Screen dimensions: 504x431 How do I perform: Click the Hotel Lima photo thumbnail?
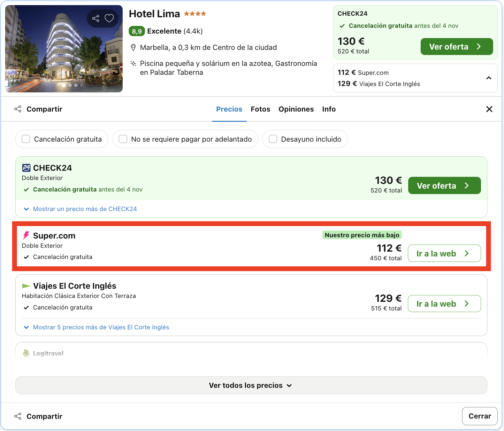coord(64,49)
